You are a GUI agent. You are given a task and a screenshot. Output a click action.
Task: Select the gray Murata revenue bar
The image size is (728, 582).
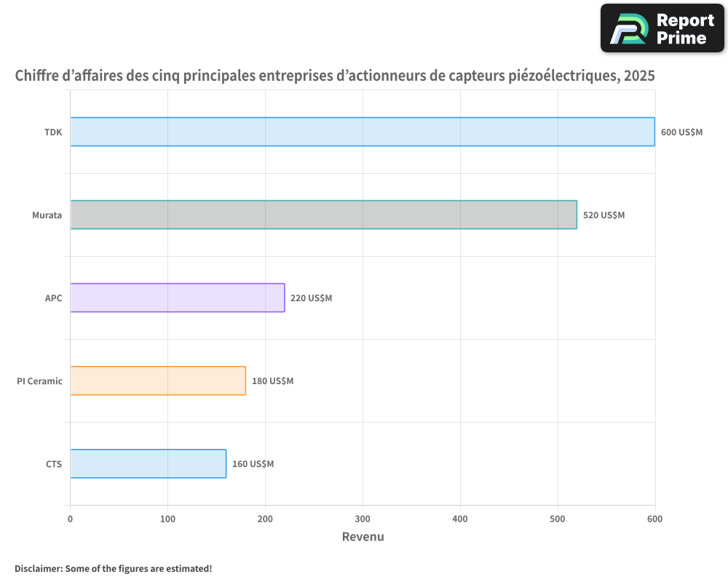tap(323, 215)
